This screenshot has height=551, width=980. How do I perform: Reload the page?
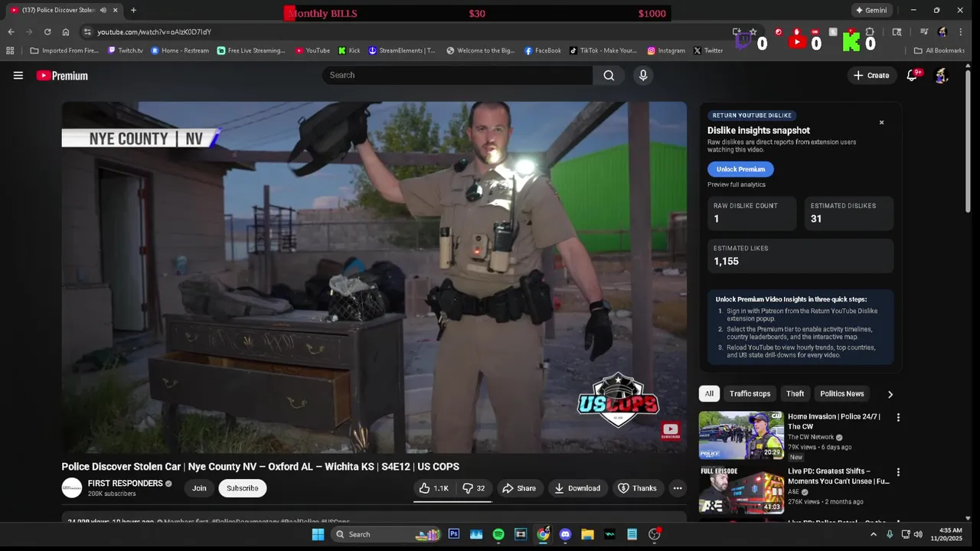coord(47,32)
